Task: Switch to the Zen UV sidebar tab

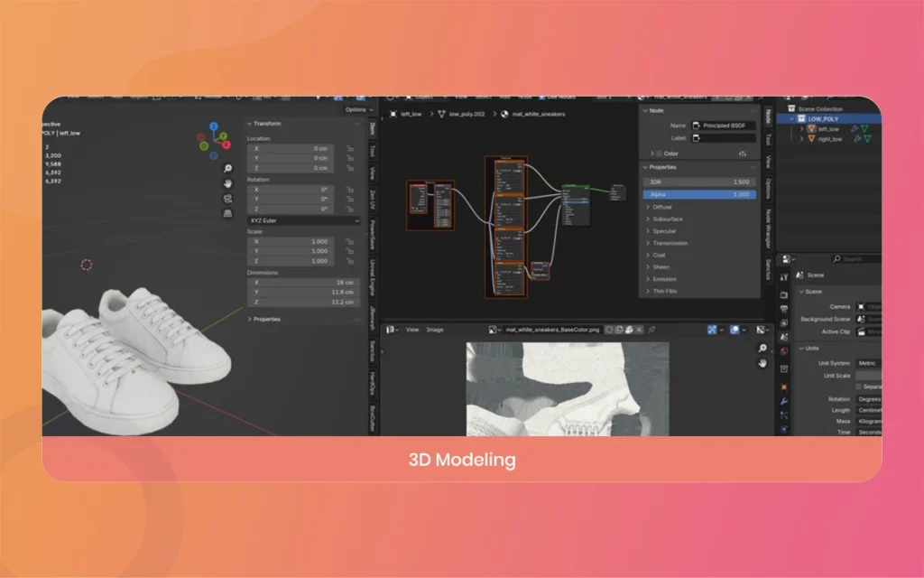Action: 373,199
